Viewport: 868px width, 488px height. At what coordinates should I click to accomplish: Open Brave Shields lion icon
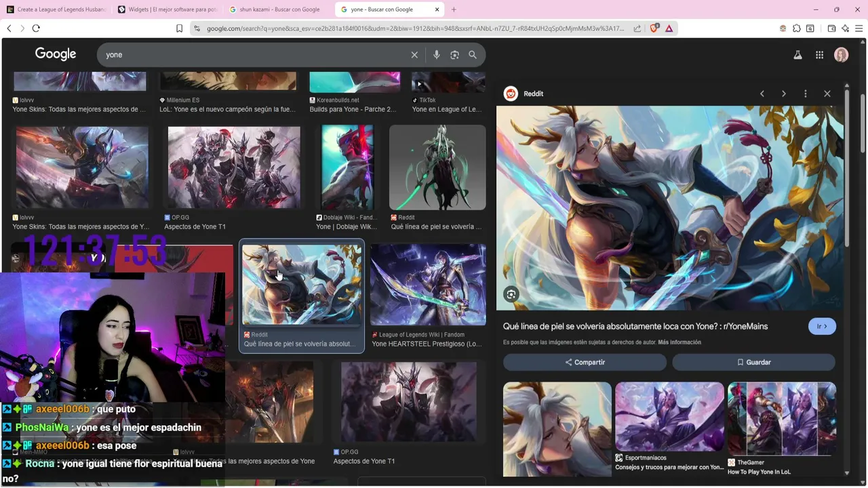click(x=654, y=28)
